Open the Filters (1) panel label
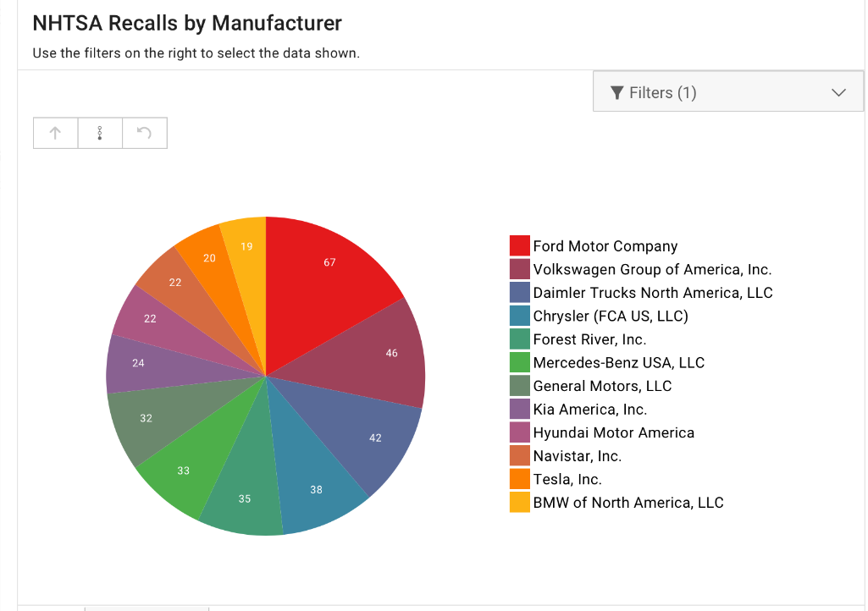Screen dimensions: 868x611 click(662, 92)
